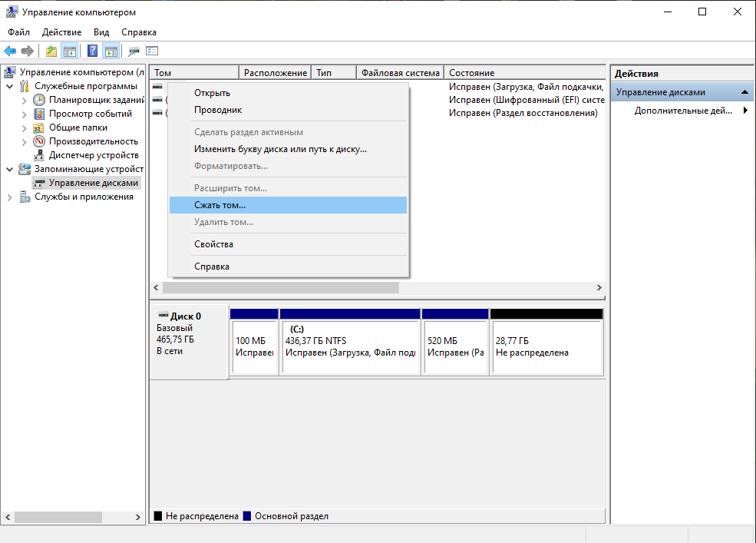Click the Производительность gauge icon

[x=39, y=141]
